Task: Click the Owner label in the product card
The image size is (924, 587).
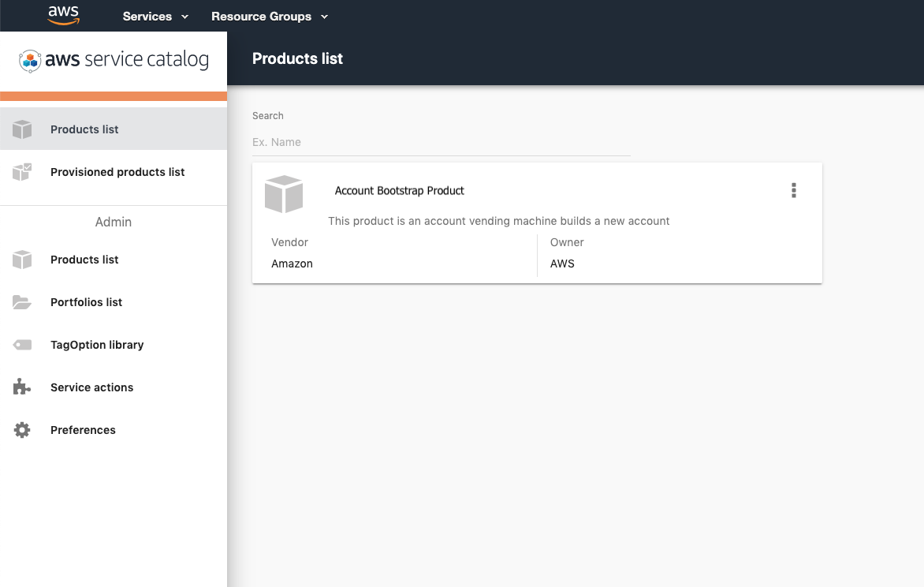Action: coord(567,242)
